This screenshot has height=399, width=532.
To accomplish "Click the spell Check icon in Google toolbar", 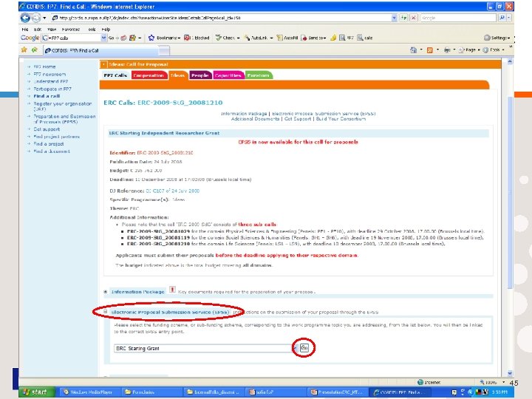I will [219, 38].
